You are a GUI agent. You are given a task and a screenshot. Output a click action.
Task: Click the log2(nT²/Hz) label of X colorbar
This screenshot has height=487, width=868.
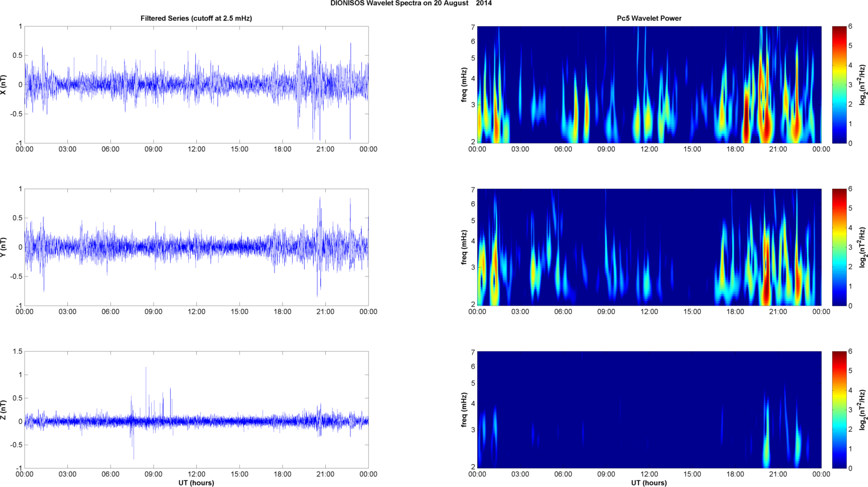(863, 85)
